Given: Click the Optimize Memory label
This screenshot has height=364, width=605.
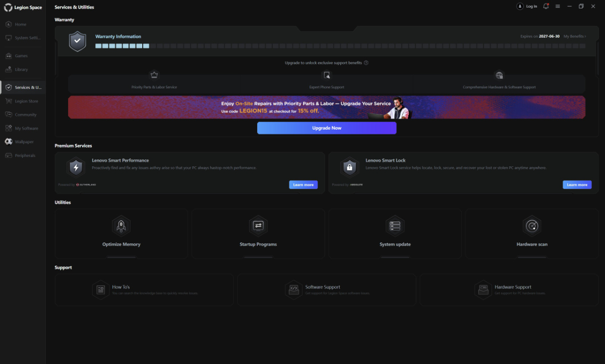Looking at the screenshot, I should 122,245.
